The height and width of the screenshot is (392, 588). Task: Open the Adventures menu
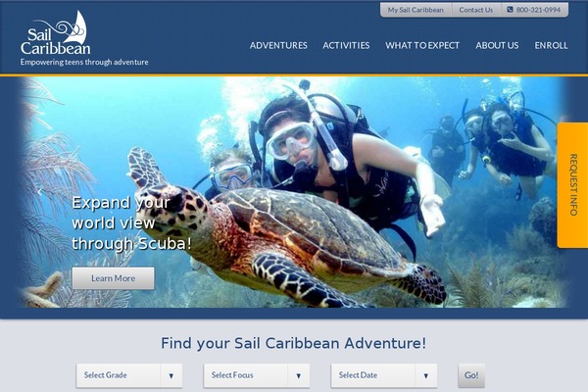coord(278,45)
